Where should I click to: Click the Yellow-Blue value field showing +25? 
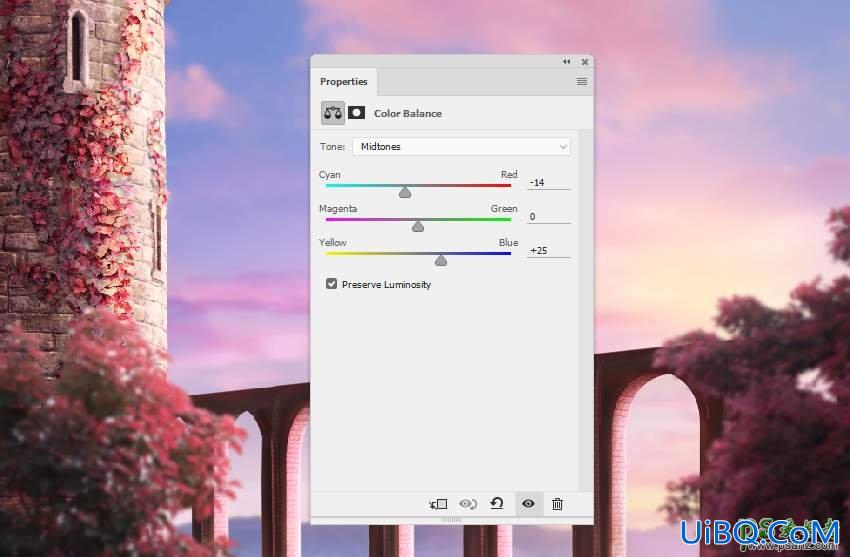[549, 251]
